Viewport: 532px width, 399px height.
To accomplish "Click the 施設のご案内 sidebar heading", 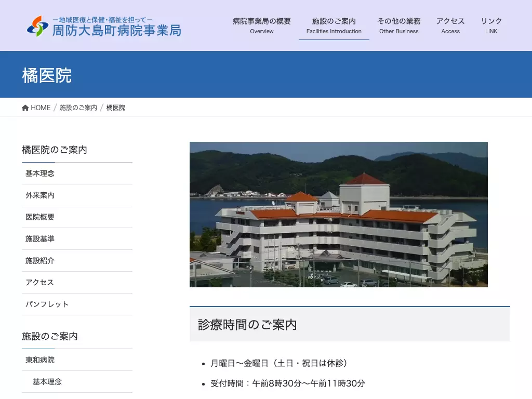I will 50,336.
